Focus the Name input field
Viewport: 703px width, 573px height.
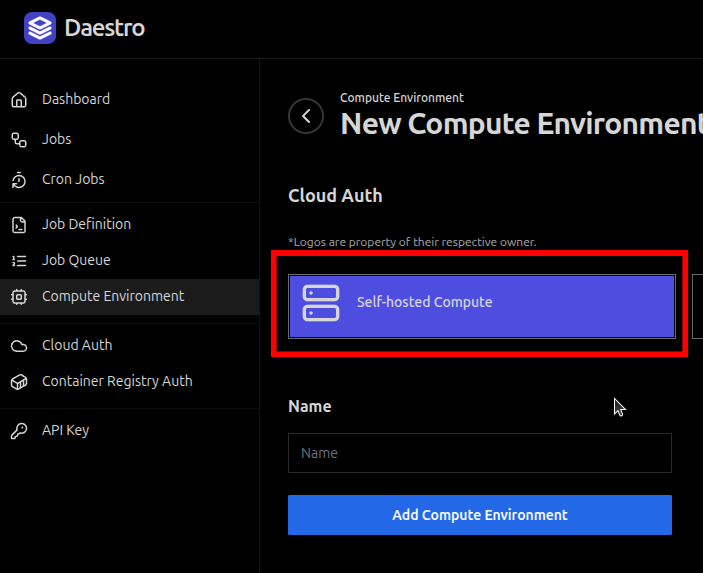pos(480,453)
